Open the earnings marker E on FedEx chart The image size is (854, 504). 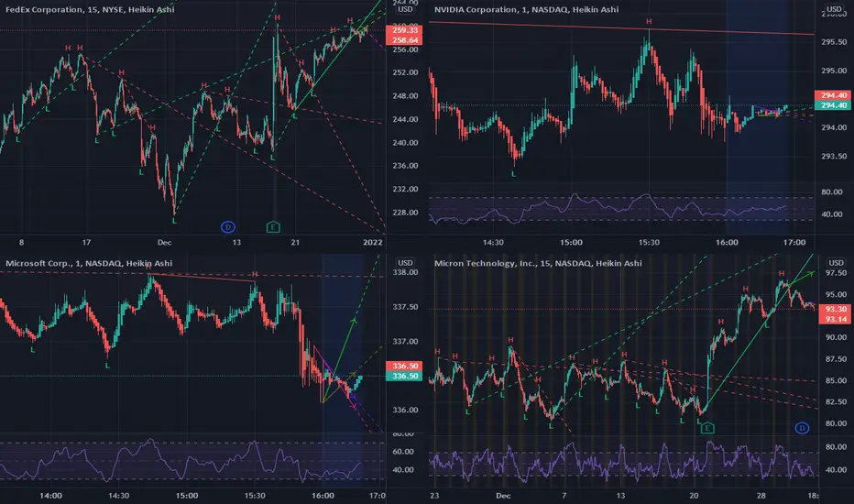point(273,226)
